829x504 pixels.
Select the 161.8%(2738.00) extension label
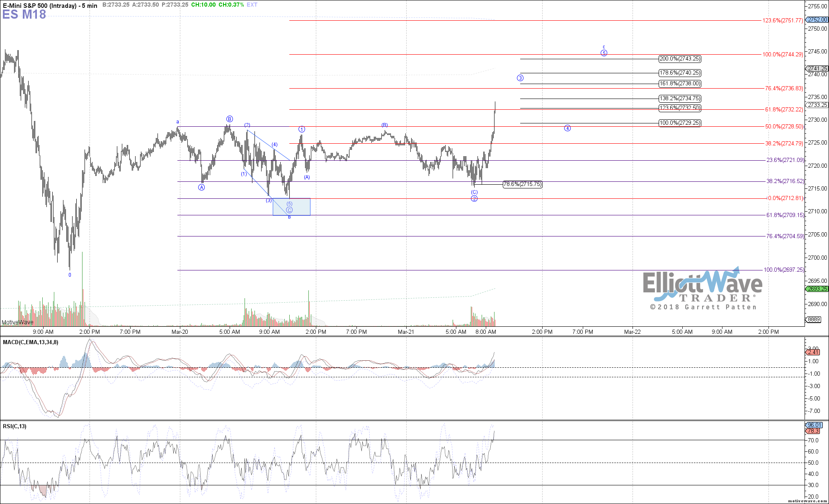(x=680, y=84)
